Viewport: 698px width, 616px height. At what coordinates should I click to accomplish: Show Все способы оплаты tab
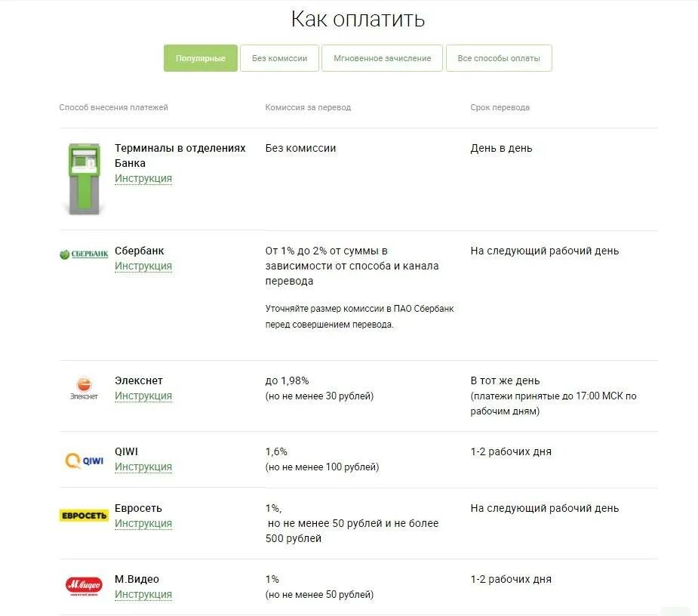[x=499, y=58]
